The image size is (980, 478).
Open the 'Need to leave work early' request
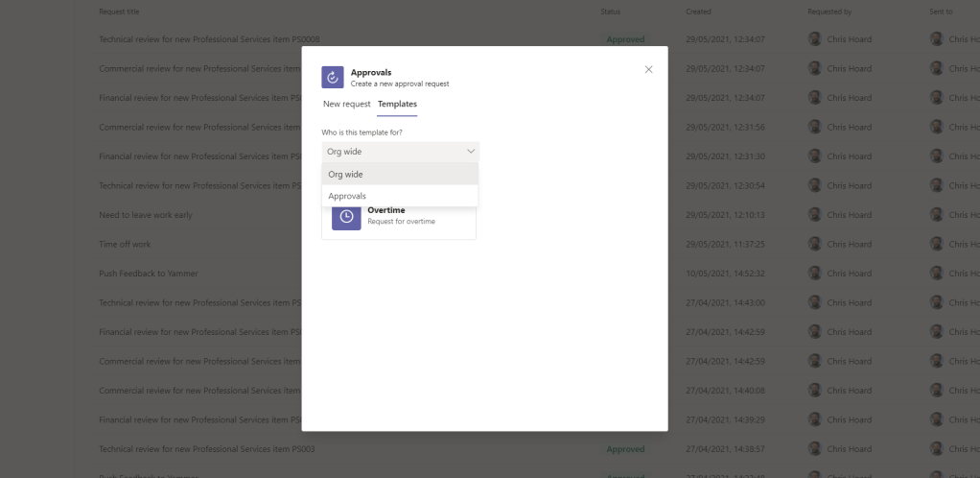[x=146, y=215]
